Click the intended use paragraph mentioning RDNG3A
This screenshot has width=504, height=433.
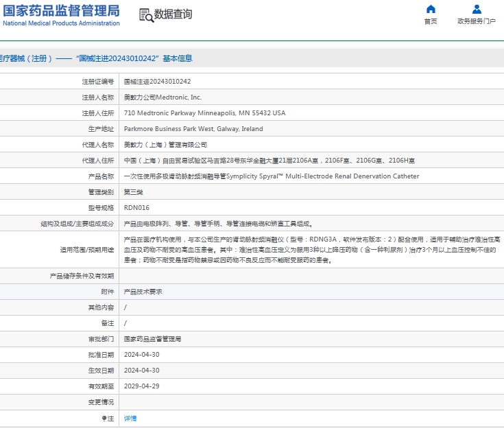[x=312, y=250]
